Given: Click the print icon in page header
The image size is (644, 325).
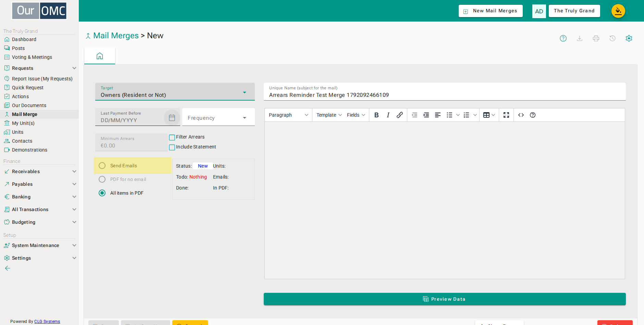Looking at the screenshot, I should click(x=596, y=38).
